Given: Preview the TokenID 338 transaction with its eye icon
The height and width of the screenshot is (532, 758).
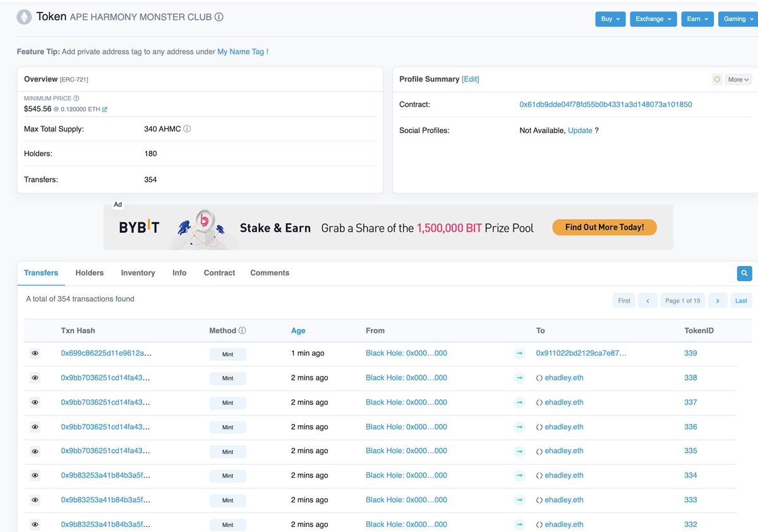Looking at the screenshot, I should [35, 378].
